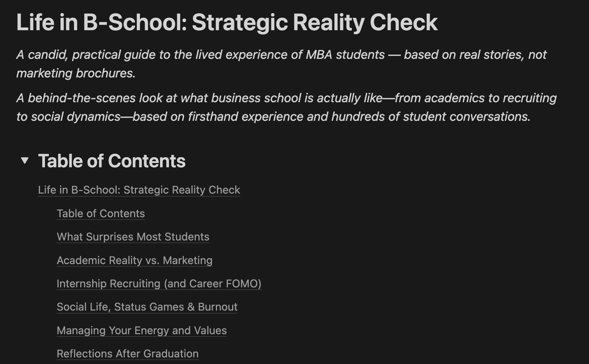
Task: Place cursor on "academics" in the second paragraph
Action: [x=454, y=98]
